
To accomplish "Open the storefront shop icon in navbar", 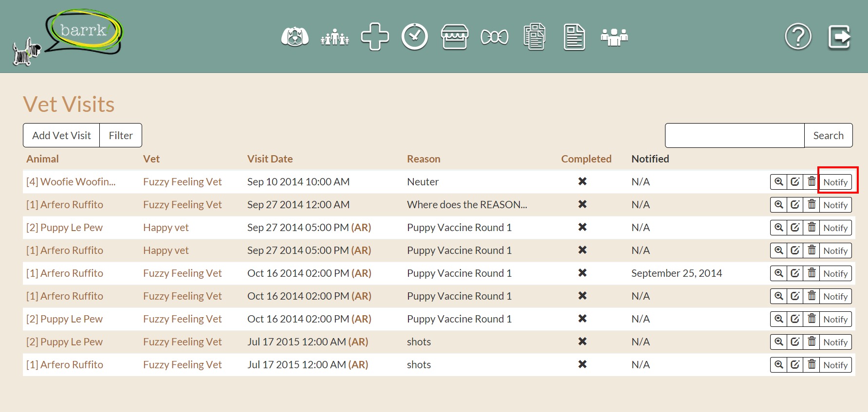I will 455,36.
